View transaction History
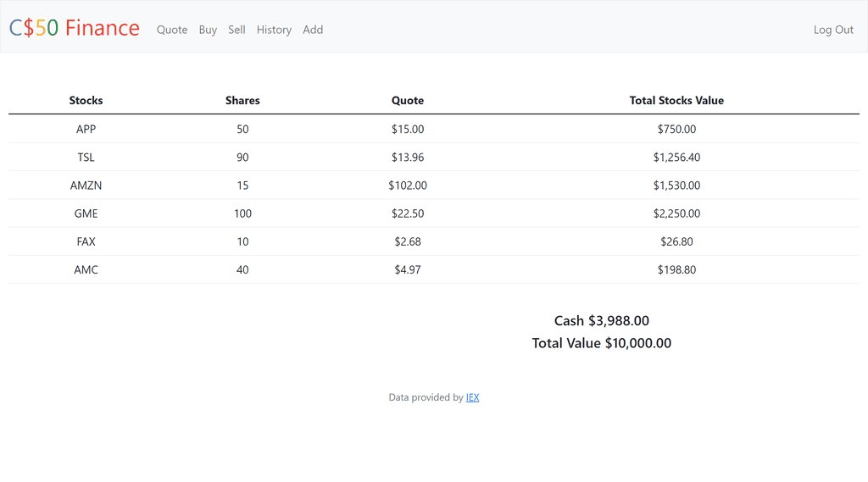This screenshot has height=482, width=868. (274, 30)
